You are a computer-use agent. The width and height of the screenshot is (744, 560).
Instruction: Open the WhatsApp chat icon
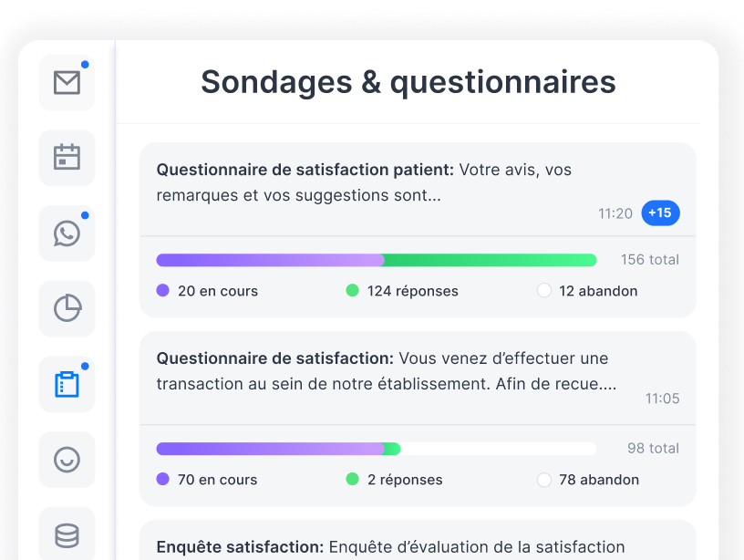click(67, 233)
